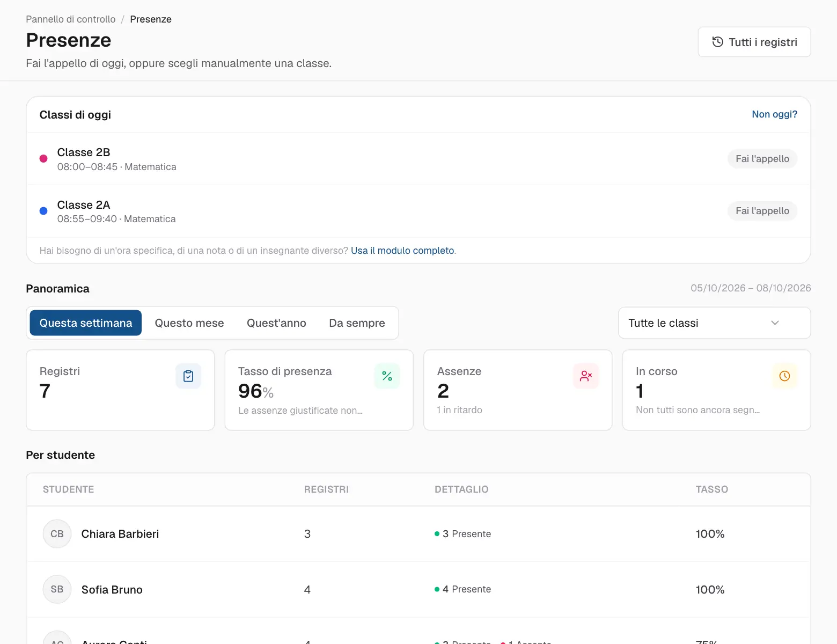This screenshot has height=644, width=837.
Task: Switch to Questo mese tab
Action: [x=189, y=323]
